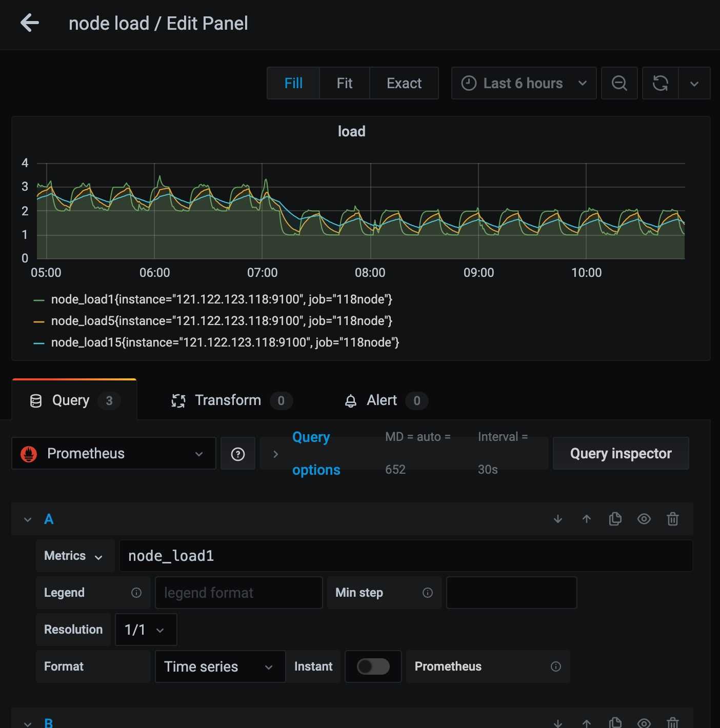Click the load panel title
The width and height of the screenshot is (720, 728).
pyautogui.click(x=352, y=132)
